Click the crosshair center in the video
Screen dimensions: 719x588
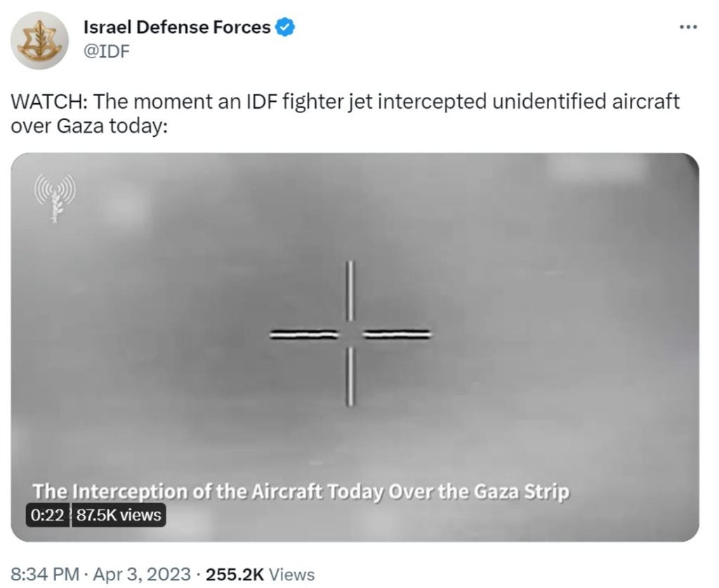pyautogui.click(x=350, y=334)
